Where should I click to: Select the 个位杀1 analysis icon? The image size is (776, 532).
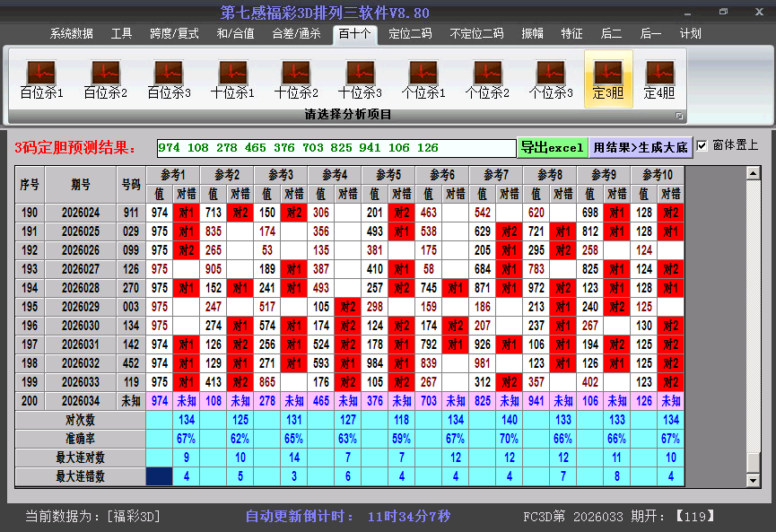coord(423,79)
